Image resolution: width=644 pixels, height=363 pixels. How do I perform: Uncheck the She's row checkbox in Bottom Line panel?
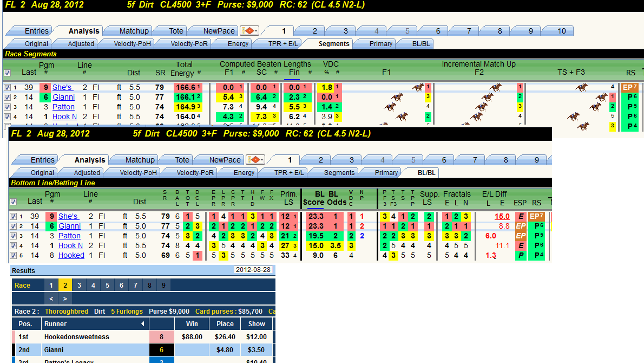(x=13, y=217)
